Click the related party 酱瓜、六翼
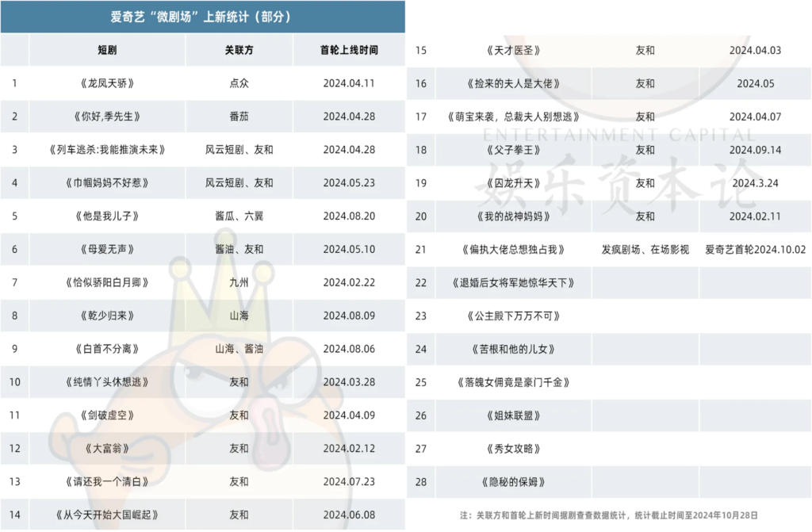Viewport: 812px width, 532px height. (x=239, y=216)
